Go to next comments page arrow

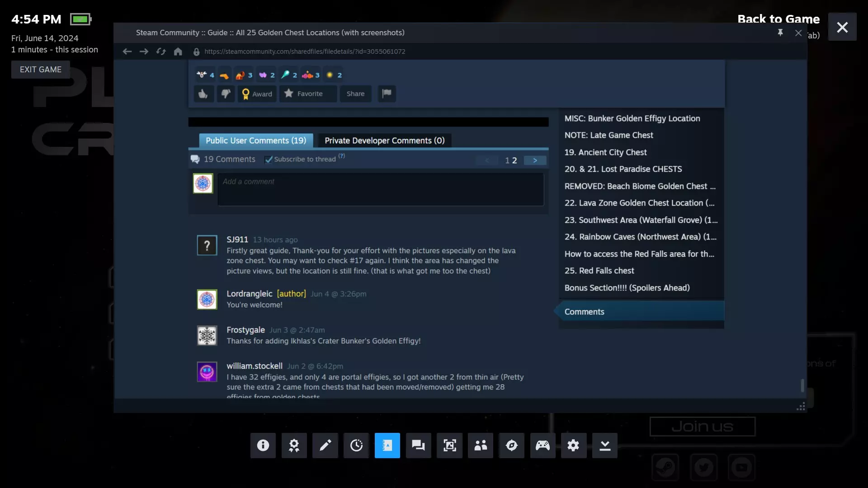(535, 160)
